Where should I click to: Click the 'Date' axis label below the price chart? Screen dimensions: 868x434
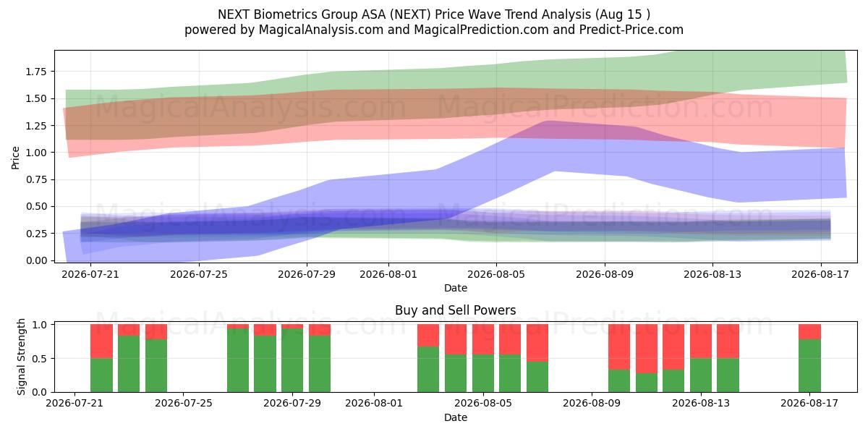(x=456, y=288)
